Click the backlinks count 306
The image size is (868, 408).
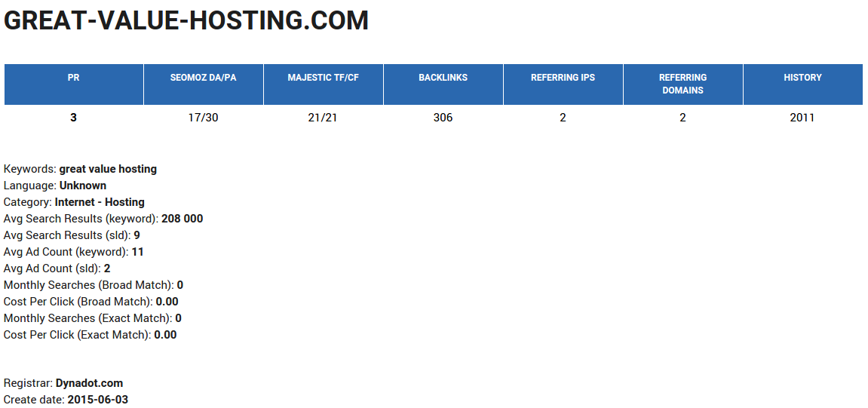tap(443, 118)
